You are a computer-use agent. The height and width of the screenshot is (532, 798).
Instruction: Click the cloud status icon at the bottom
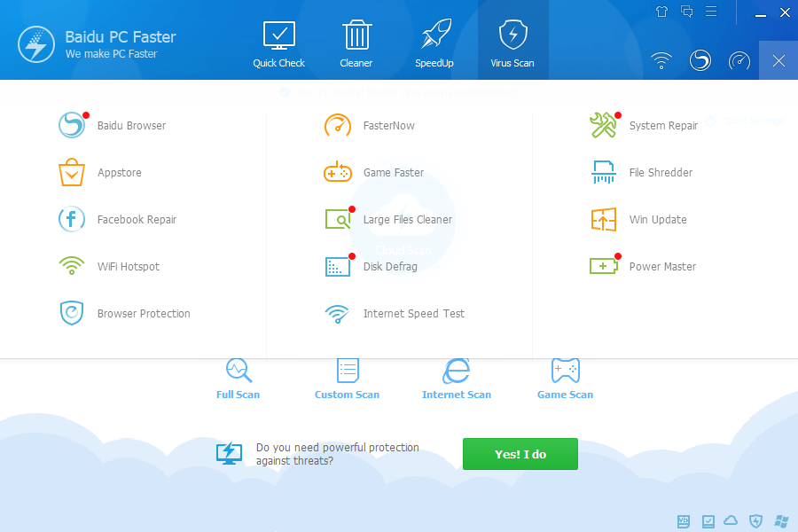click(x=731, y=520)
